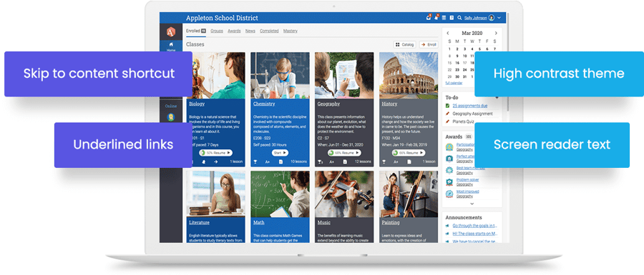Open the Completed tab

[269, 31]
